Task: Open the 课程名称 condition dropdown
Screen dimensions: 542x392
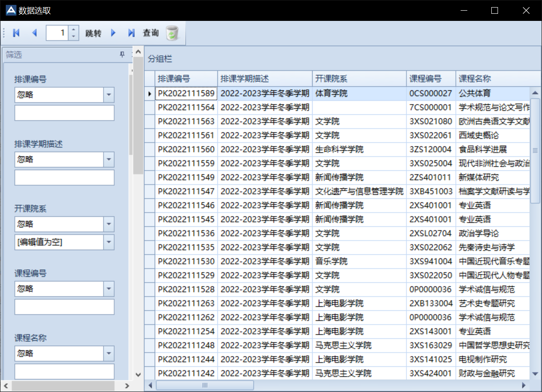Action: pos(108,353)
